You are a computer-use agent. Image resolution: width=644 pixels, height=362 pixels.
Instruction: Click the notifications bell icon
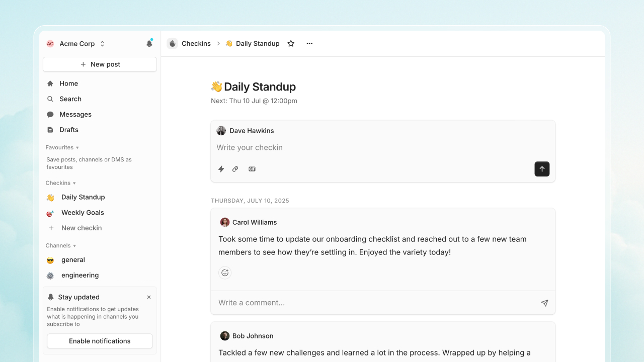[149, 44]
